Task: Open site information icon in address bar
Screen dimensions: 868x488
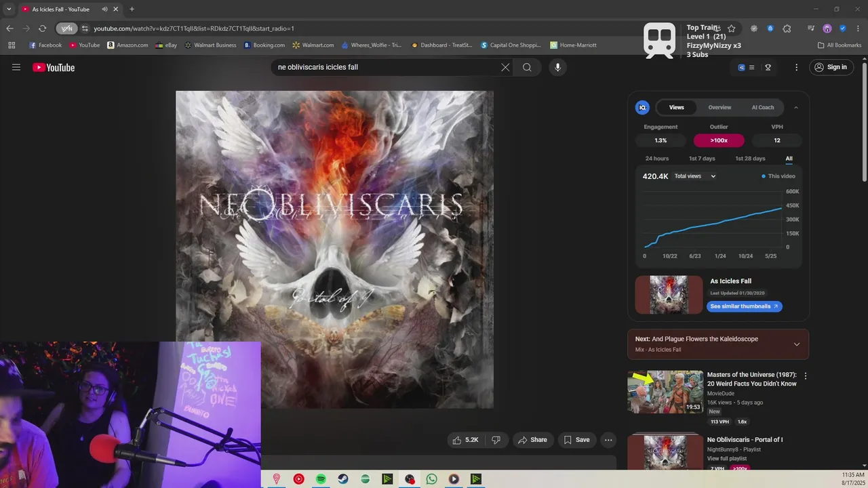Action: tap(85, 28)
